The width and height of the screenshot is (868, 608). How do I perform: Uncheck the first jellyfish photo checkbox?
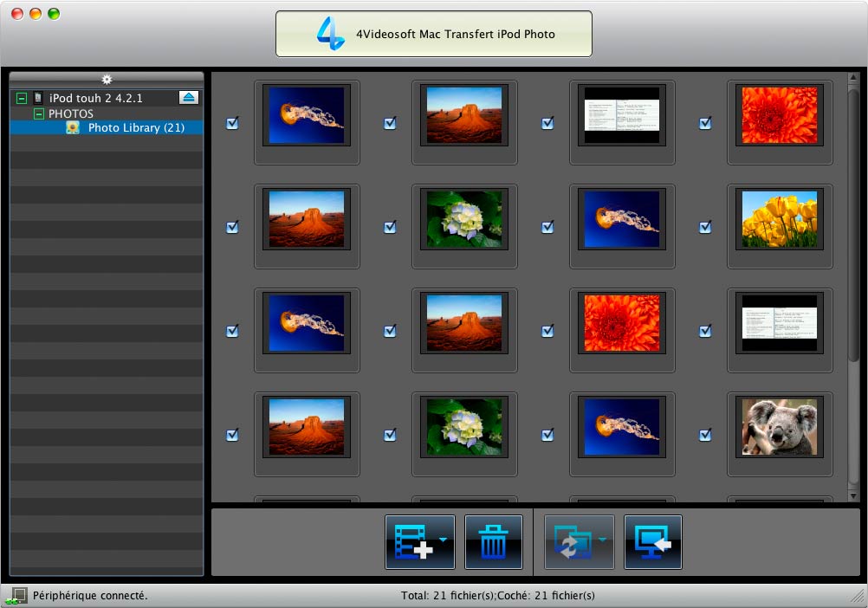pos(232,124)
